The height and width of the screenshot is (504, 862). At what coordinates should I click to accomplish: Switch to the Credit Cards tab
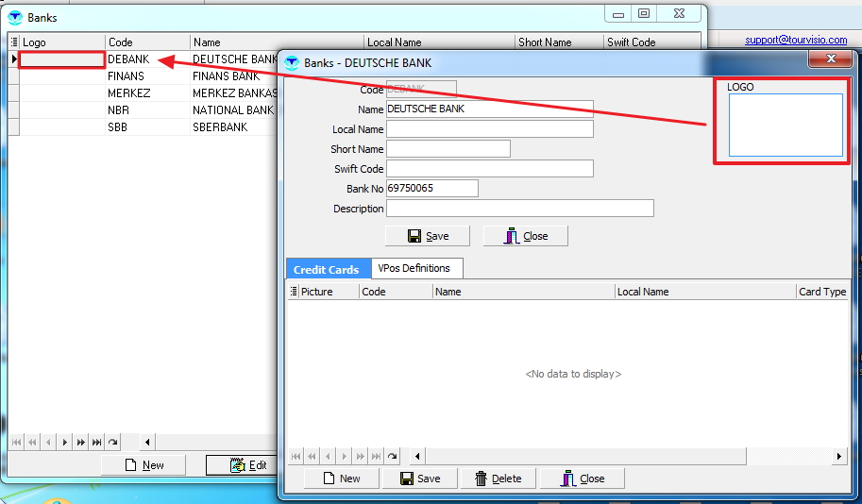327,269
